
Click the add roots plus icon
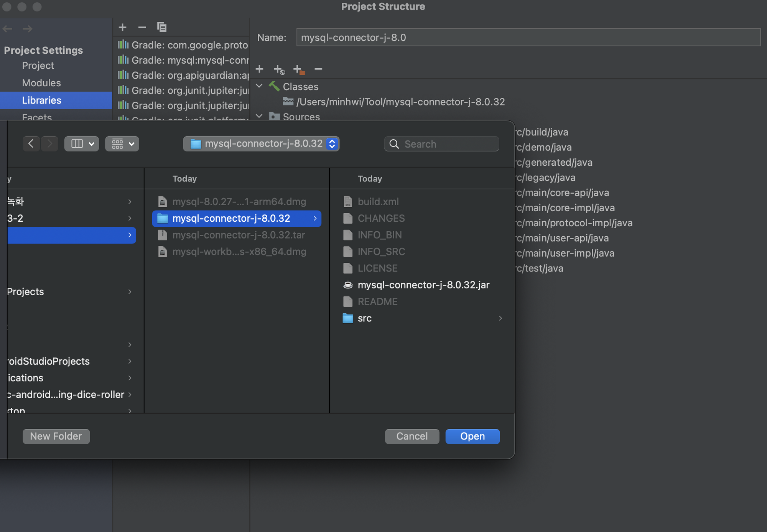pos(260,69)
